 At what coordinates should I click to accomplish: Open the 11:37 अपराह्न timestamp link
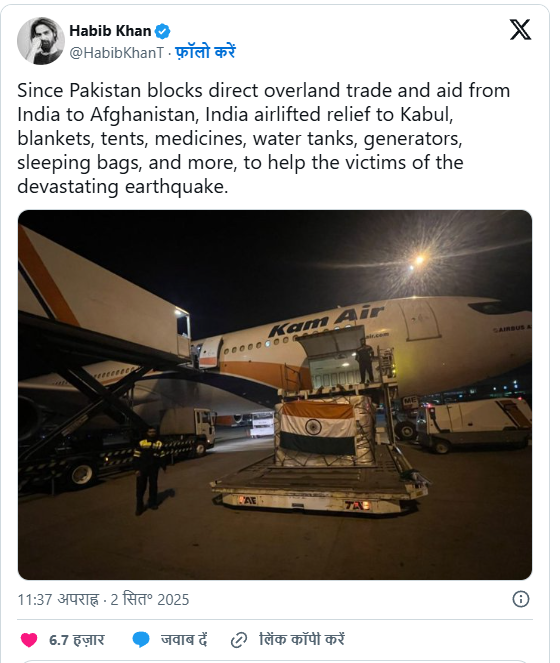coord(58,600)
